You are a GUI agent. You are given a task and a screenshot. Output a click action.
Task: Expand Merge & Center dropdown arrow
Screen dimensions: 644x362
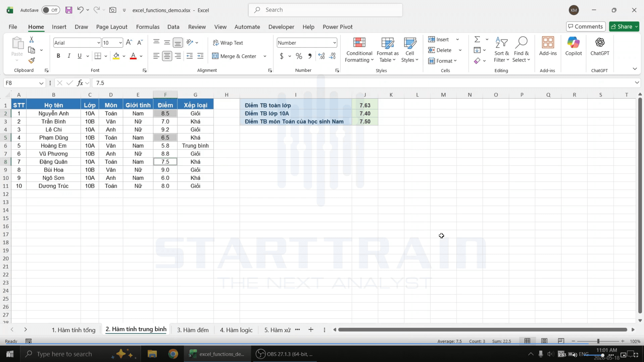[x=265, y=56]
